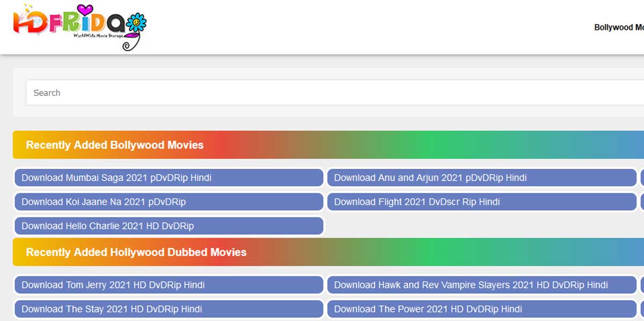The width and height of the screenshot is (644, 321).
Task: Open Download The Stay 2021 HD DvDRip
Action: pos(169,309)
